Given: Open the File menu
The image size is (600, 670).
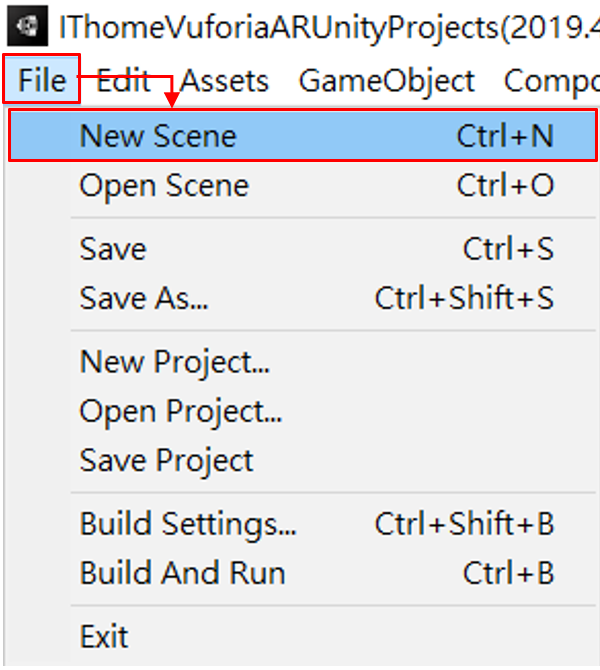Looking at the screenshot, I should point(42,80).
